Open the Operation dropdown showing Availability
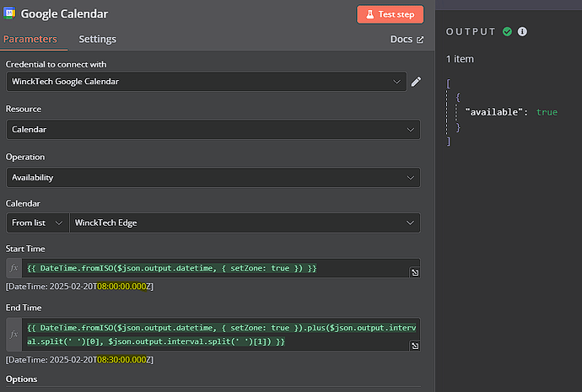Viewport: 582px width, 392px height. point(213,177)
